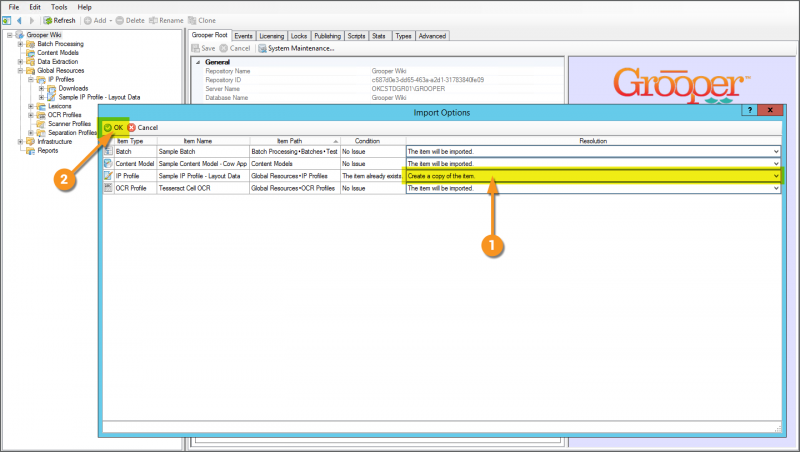
Task: Select OCR Profiles in the tree
Action: click(x=64, y=115)
